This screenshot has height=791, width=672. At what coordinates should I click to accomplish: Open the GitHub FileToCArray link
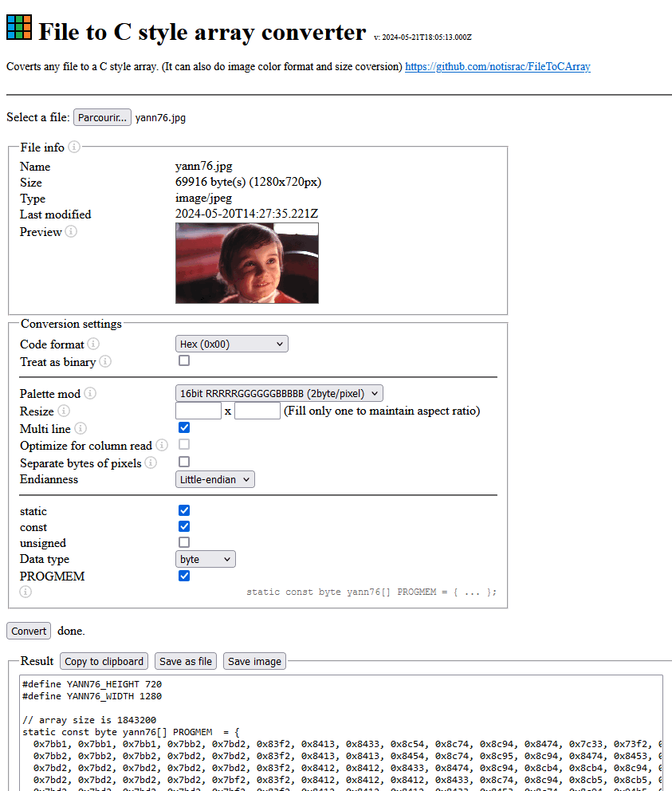click(497, 67)
